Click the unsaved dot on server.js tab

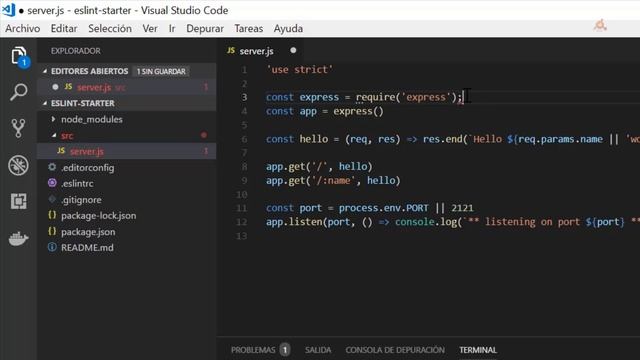pos(293,51)
